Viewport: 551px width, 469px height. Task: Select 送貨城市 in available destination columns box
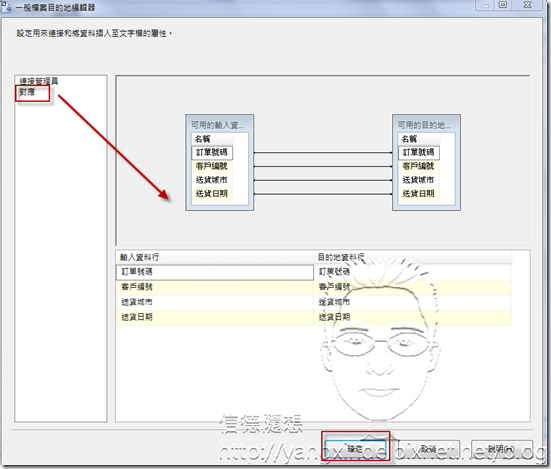point(419,180)
